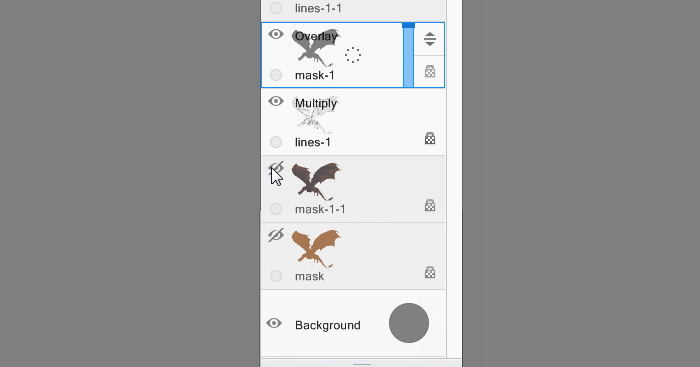
Task: Select radio circle of lines-1 layer
Action: point(276,142)
